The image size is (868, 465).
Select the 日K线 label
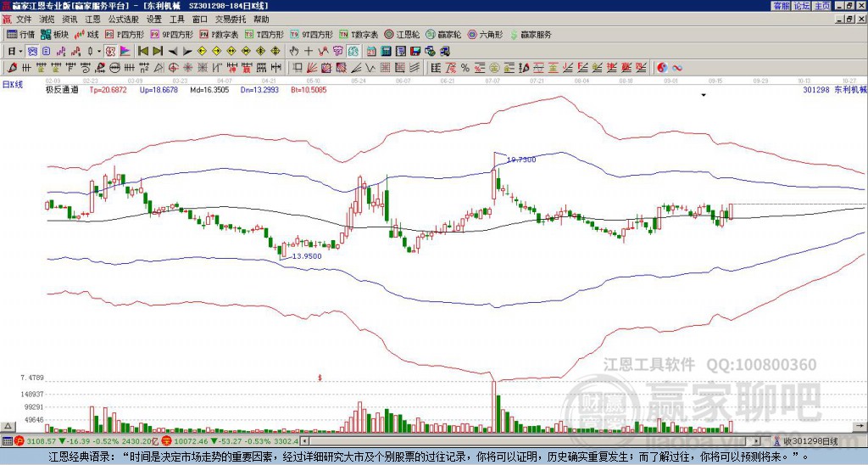[12, 85]
